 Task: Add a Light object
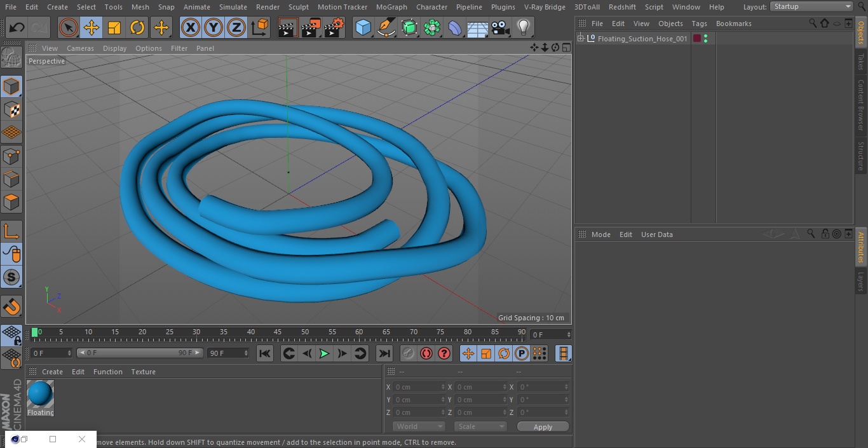tap(524, 28)
